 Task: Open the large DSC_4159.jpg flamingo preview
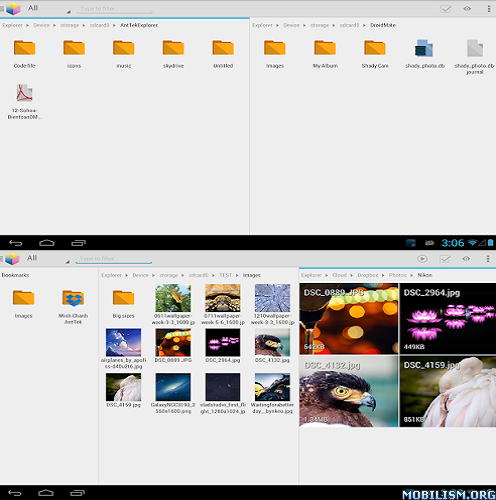point(448,391)
